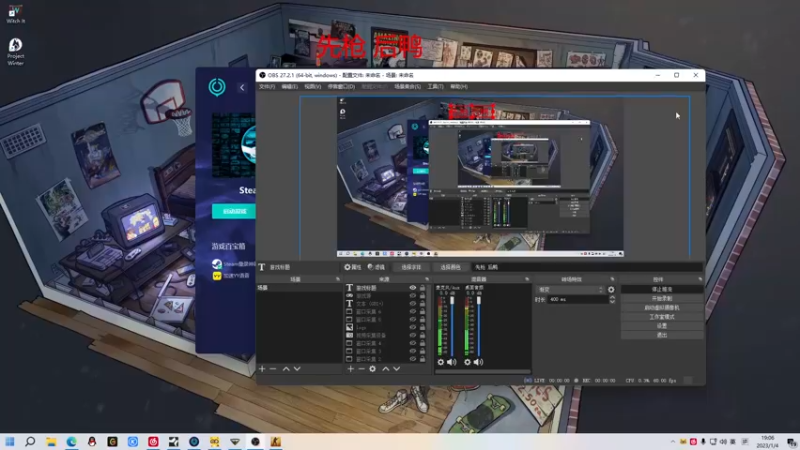The image size is (800, 450).
Task: Click the OBS icon in the taskbar
Action: [x=255, y=441]
